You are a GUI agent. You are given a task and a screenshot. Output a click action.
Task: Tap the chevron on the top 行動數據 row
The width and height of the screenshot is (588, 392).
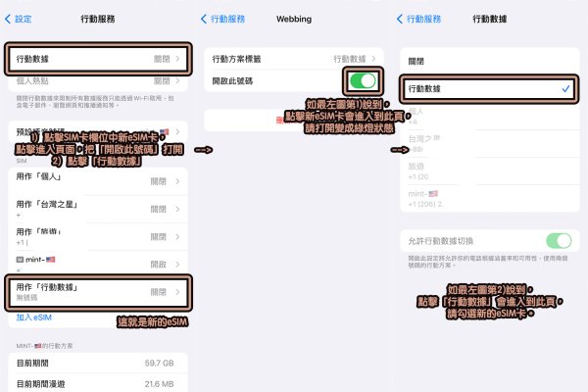(x=178, y=59)
